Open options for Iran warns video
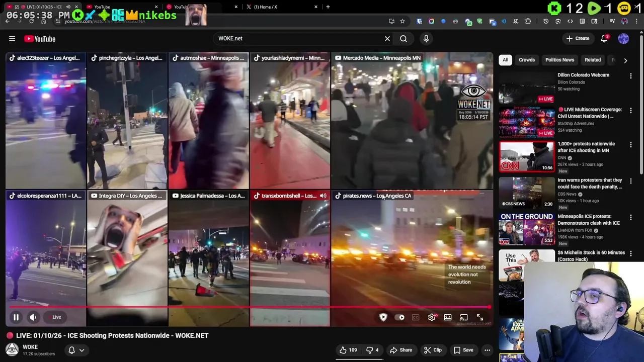The height and width of the screenshot is (362, 644). tap(630, 181)
